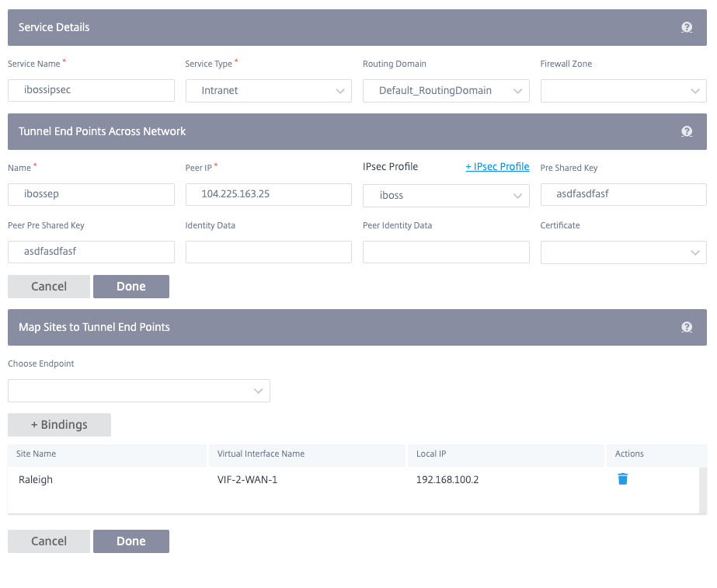Click into the Peer IP field
Screen dimensions: 717x588
click(269, 194)
